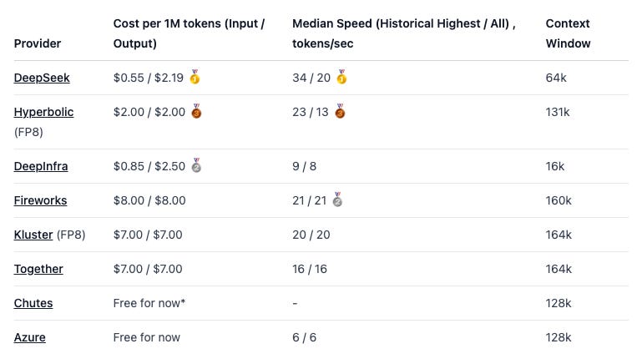Image resolution: width=637 pixels, height=364 pixels.
Task: Click silver medal next to Fireworks 21 / 21
Action: (337, 200)
